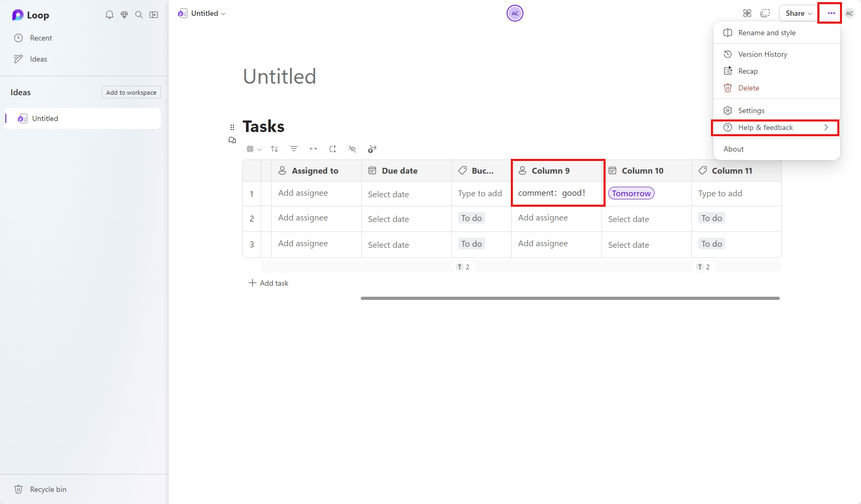Click the tag icon in Column 11 header
Viewport: 861px width, 504px height.
[x=702, y=170]
